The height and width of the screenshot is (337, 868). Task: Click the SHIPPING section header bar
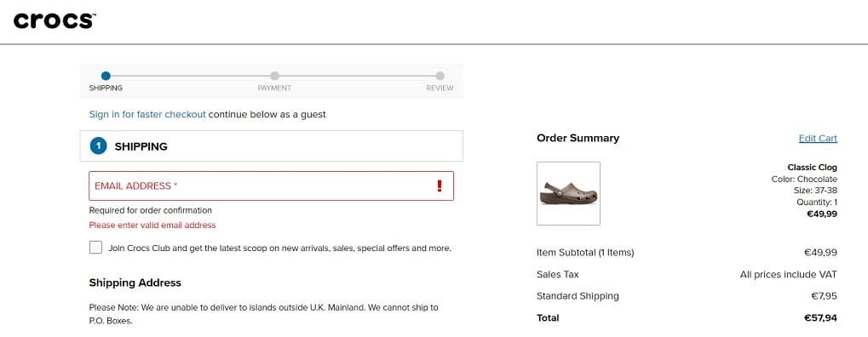click(271, 146)
